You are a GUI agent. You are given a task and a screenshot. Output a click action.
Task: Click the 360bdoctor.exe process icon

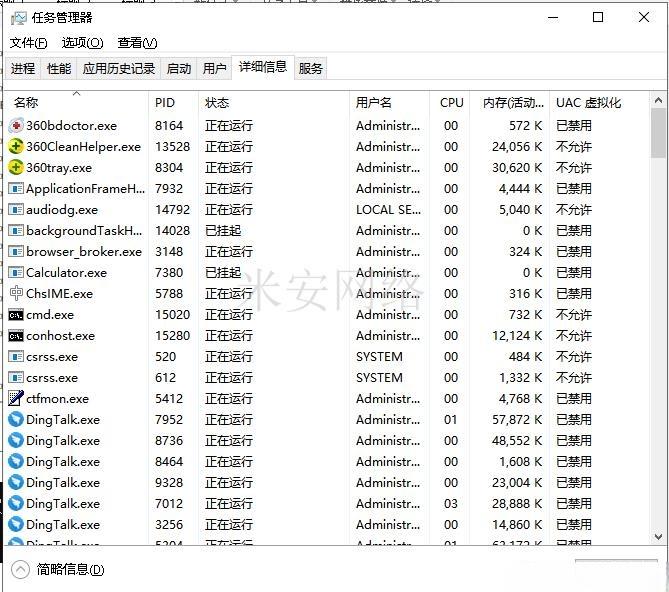click(16, 126)
